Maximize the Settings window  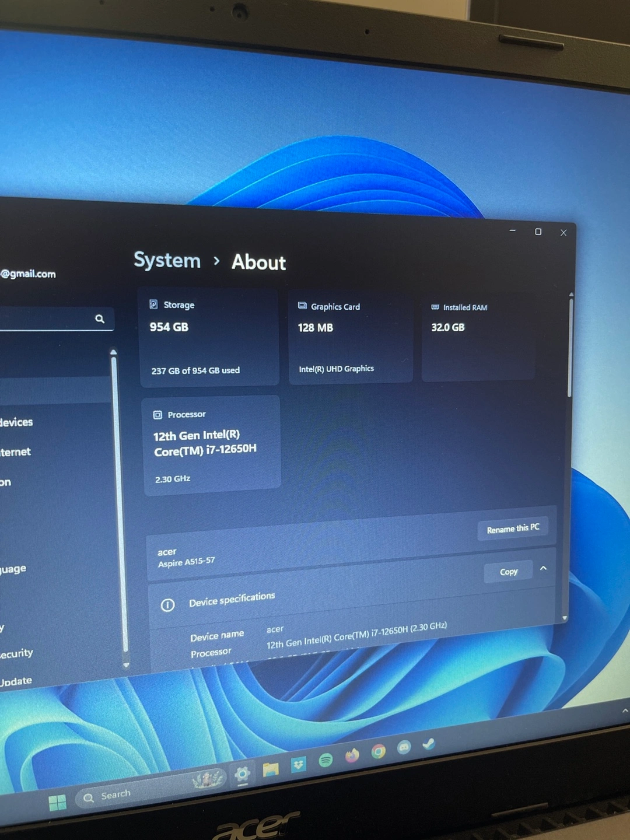click(538, 232)
